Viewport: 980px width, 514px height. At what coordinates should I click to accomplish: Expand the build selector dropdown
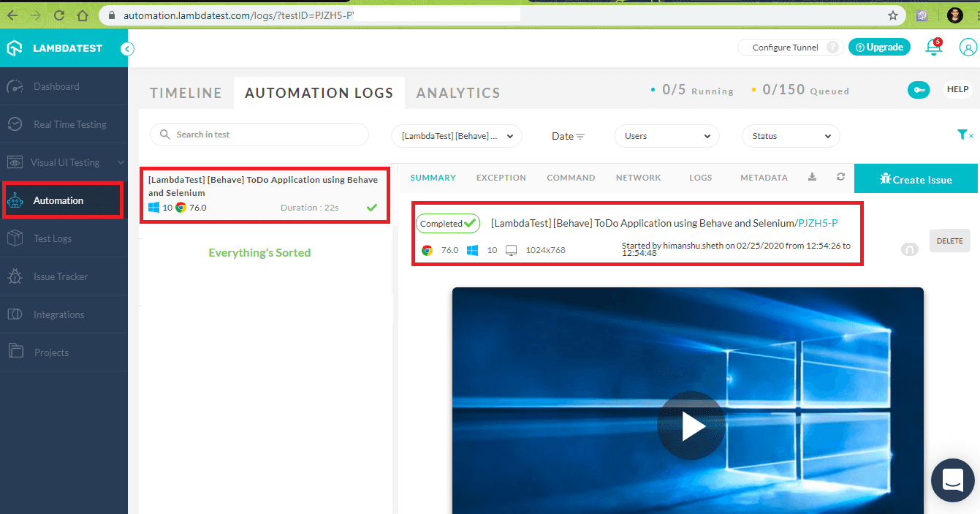pos(456,136)
